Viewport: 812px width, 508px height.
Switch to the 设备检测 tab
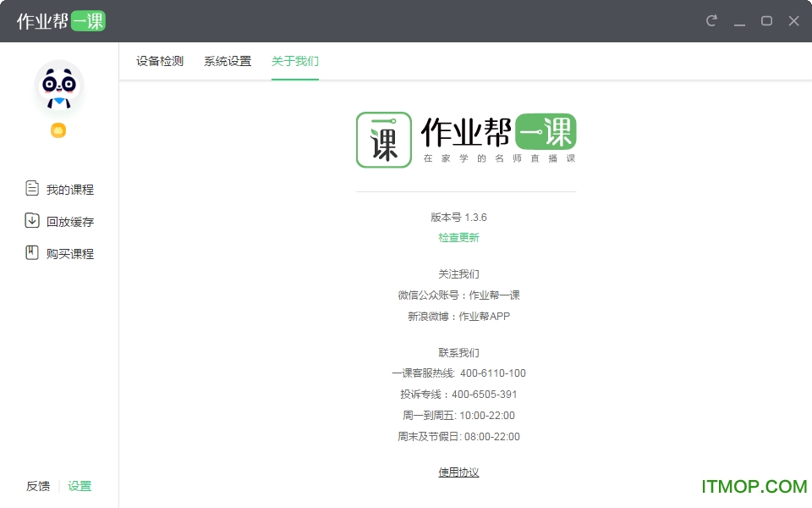[x=160, y=61]
